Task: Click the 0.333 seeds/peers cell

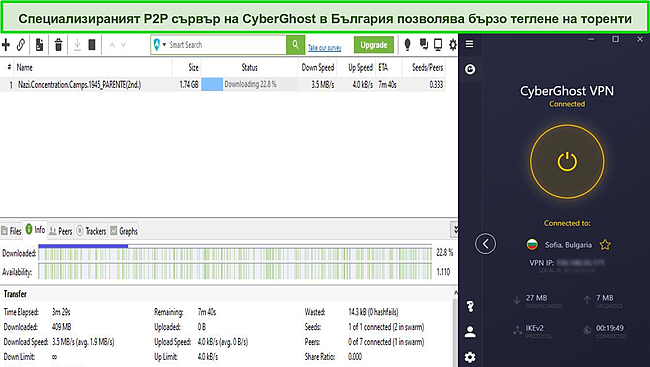Action: [436, 85]
